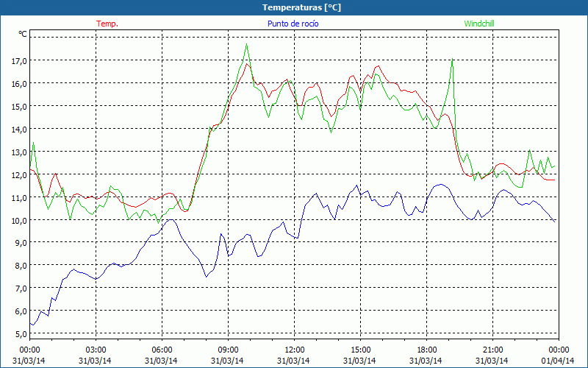Click the 8,0 y-axis value
The image size is (588, 368).
21,266
